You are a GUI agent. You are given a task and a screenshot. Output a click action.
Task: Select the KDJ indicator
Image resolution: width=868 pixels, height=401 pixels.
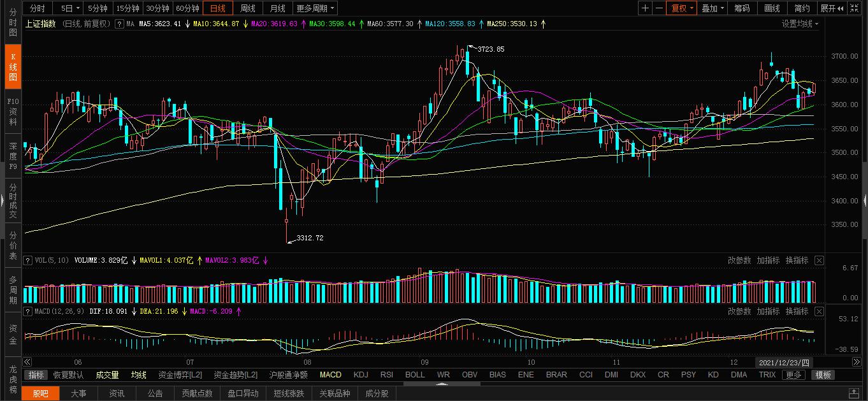click(361, 375)
